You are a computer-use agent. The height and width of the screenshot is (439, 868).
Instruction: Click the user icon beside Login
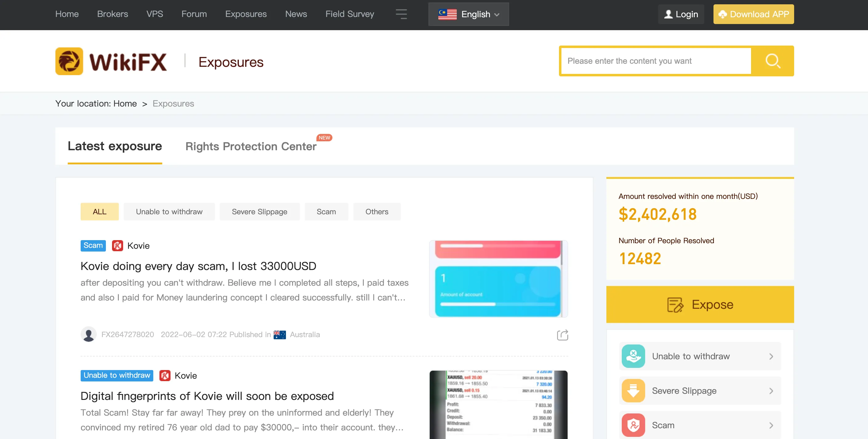(x=668, y=14)
